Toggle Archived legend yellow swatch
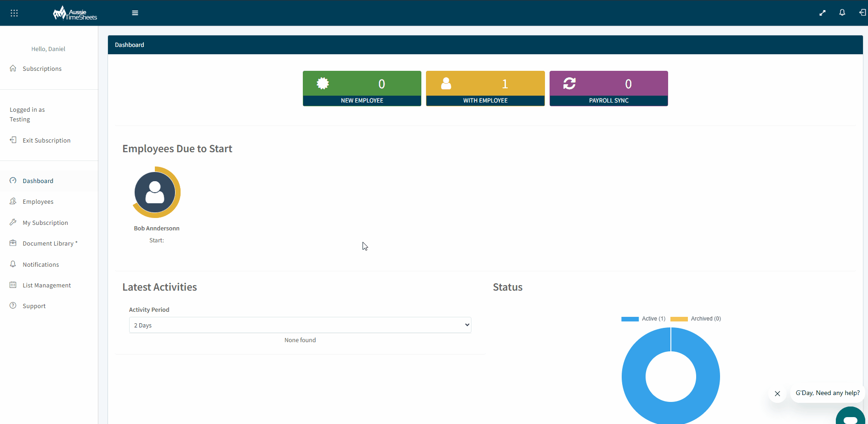This screenshot has width=868, height=424. [x=679, y=319]
